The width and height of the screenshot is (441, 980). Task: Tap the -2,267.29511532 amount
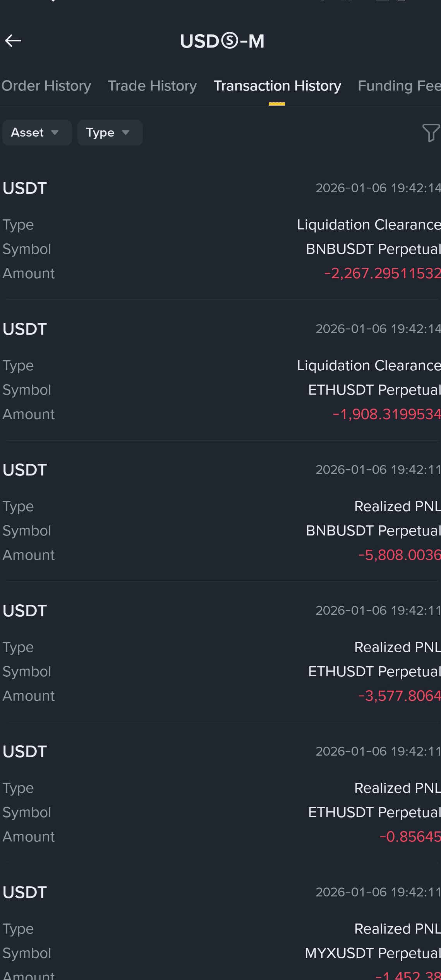[382, 274]
